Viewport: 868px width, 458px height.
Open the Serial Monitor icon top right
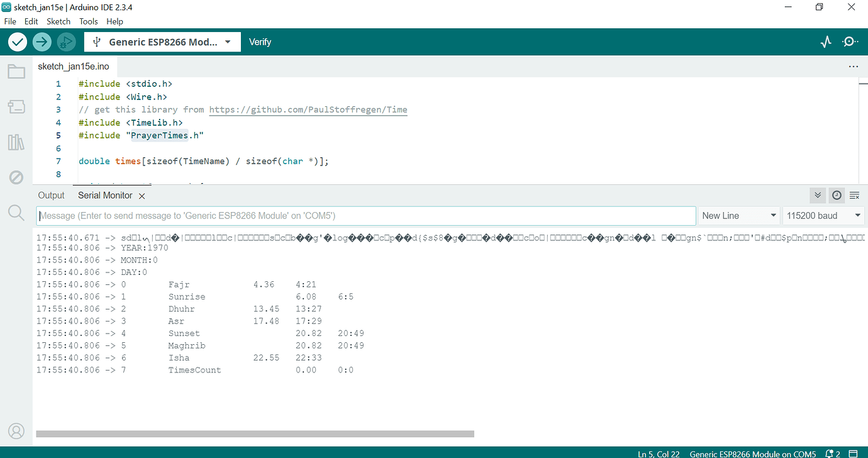[x=850, y=42]
